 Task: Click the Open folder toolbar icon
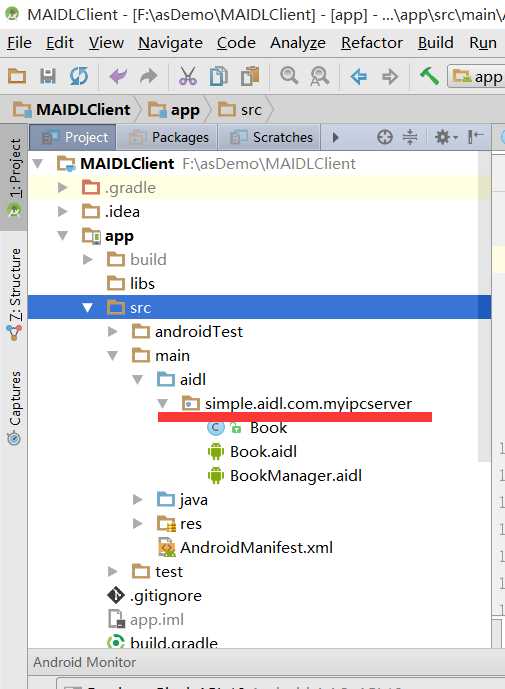(17, 76)
